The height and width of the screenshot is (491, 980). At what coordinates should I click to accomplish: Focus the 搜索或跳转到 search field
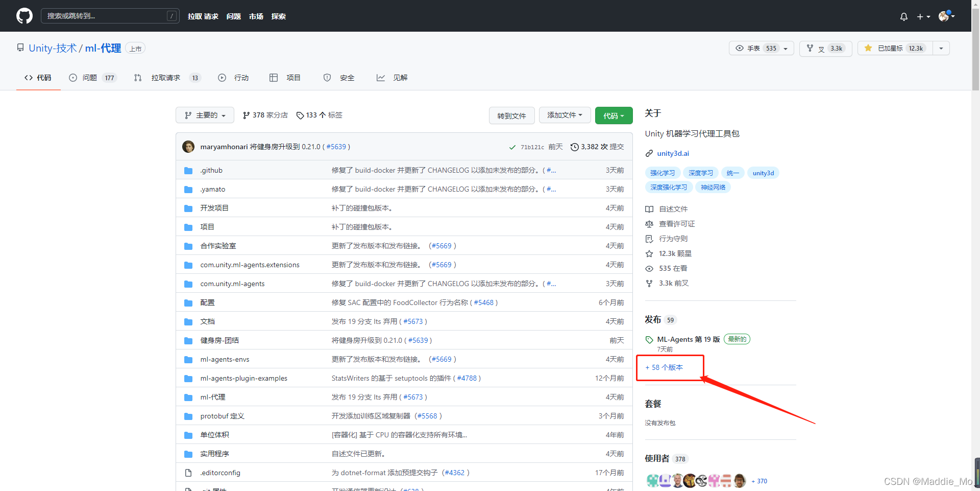110,16
